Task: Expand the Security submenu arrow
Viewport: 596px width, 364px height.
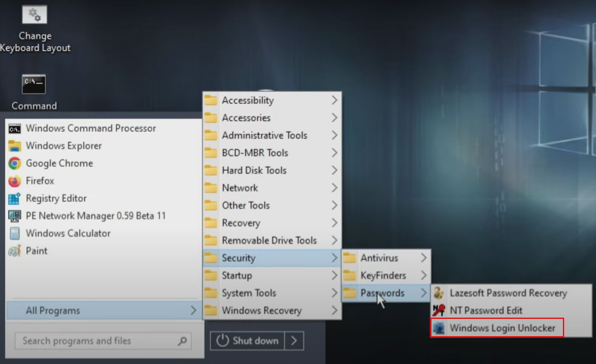Action: (334, 258)
